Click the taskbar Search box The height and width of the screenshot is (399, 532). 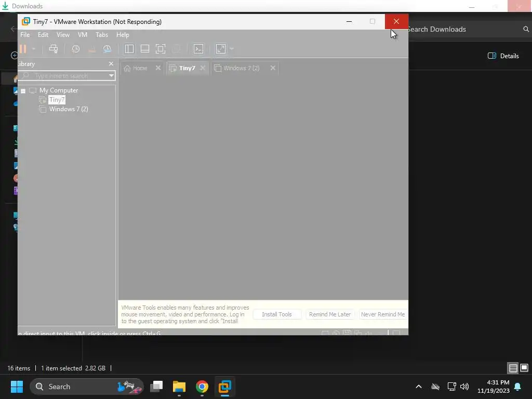click(87, 387)
